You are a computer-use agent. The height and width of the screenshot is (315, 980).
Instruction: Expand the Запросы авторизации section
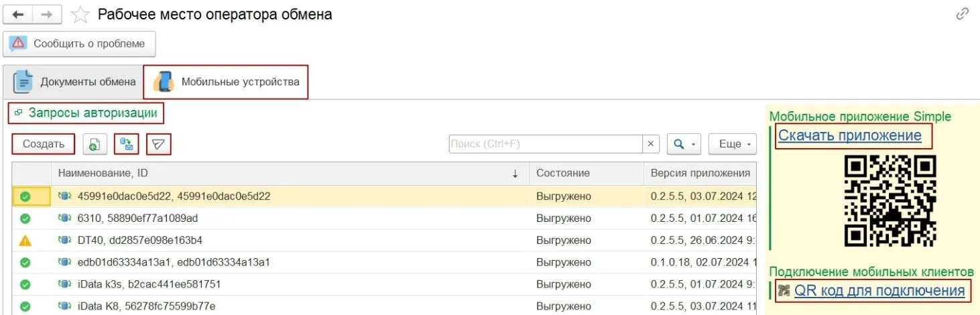point(93,113)
